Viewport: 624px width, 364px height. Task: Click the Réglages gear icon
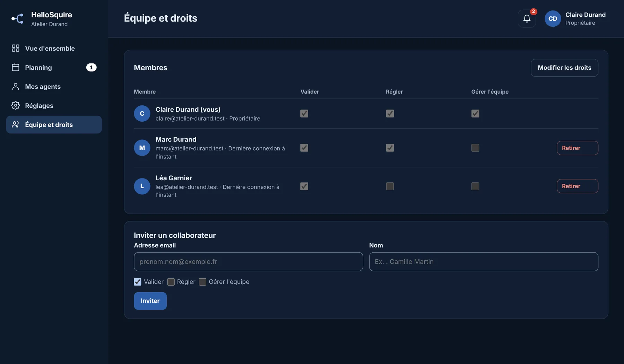pos(16,105)
